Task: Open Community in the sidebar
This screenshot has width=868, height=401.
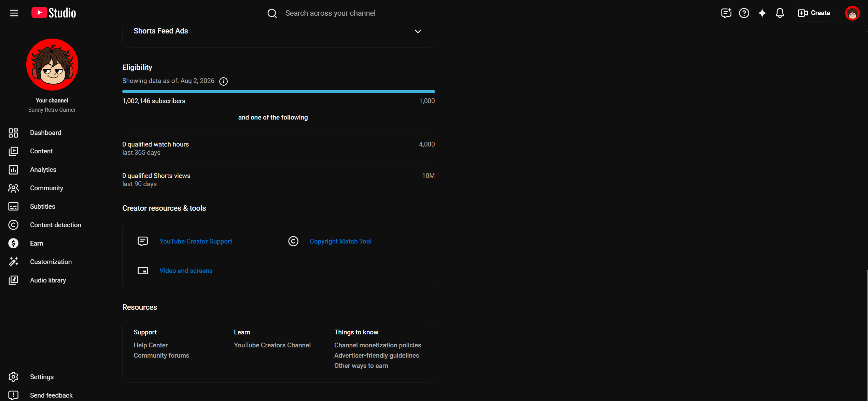Action: coord(47,188)
